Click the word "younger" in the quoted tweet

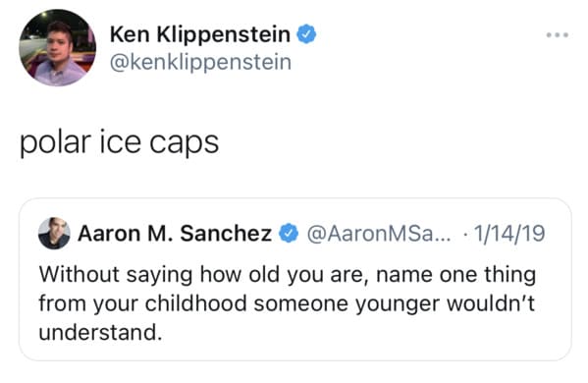coord(398,304)
